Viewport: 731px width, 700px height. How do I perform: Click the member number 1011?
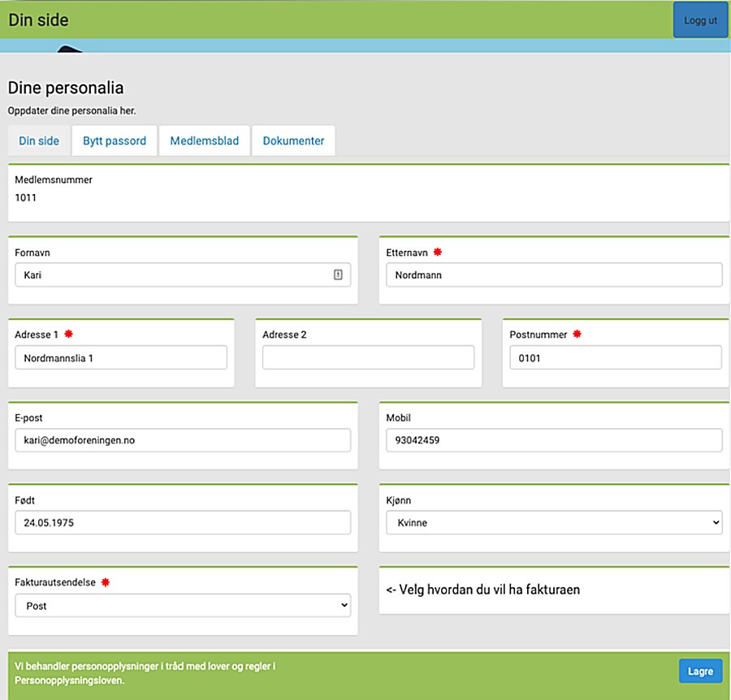click(x=26, y=197)
